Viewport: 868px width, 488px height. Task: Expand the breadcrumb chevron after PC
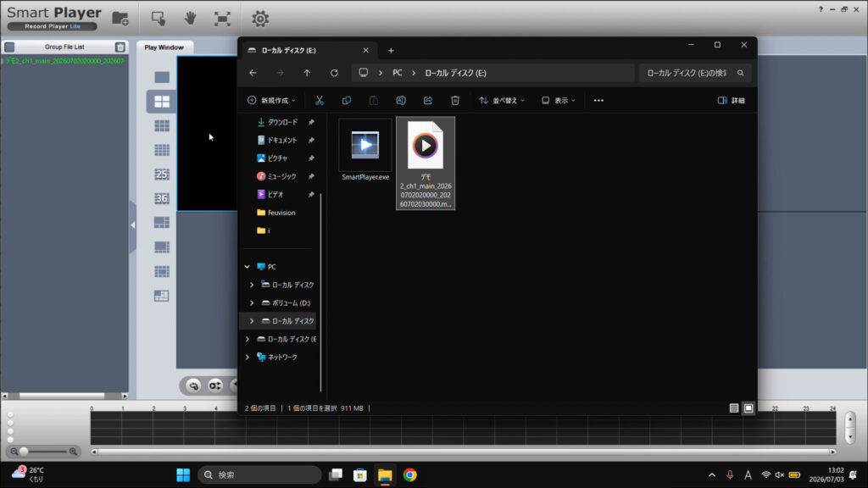(x=414, y=73)
